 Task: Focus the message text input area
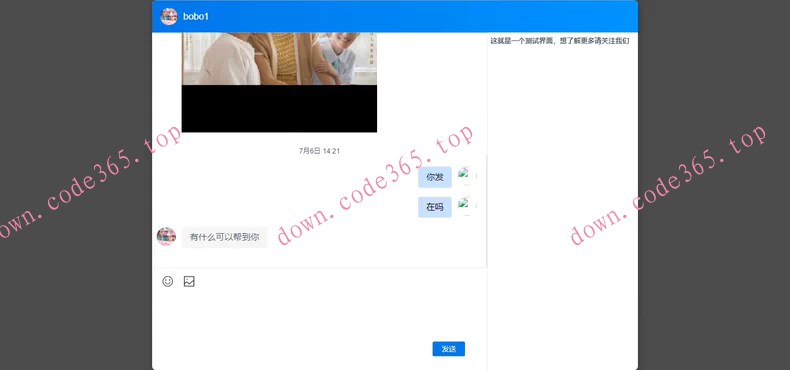coord(319,315)
